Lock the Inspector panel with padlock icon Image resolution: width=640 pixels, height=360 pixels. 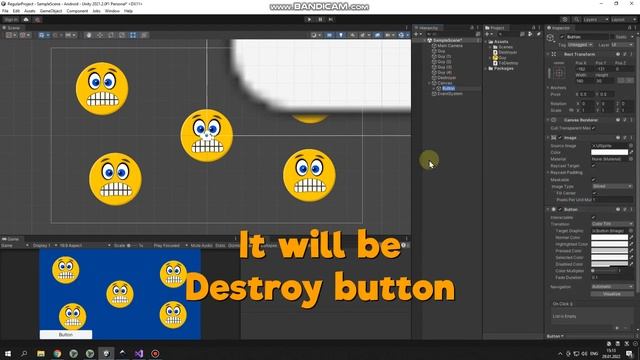[x=630, y=28]
